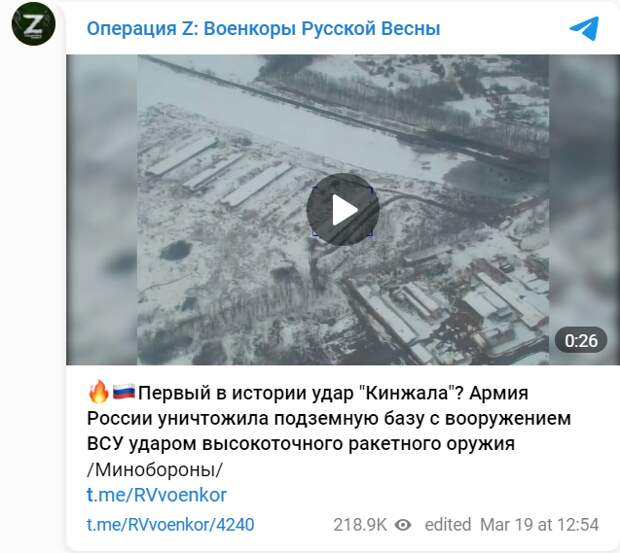Select the quoted word Кинжала
The width and height of the screenshot is (620, 553).
pos(406,393)
